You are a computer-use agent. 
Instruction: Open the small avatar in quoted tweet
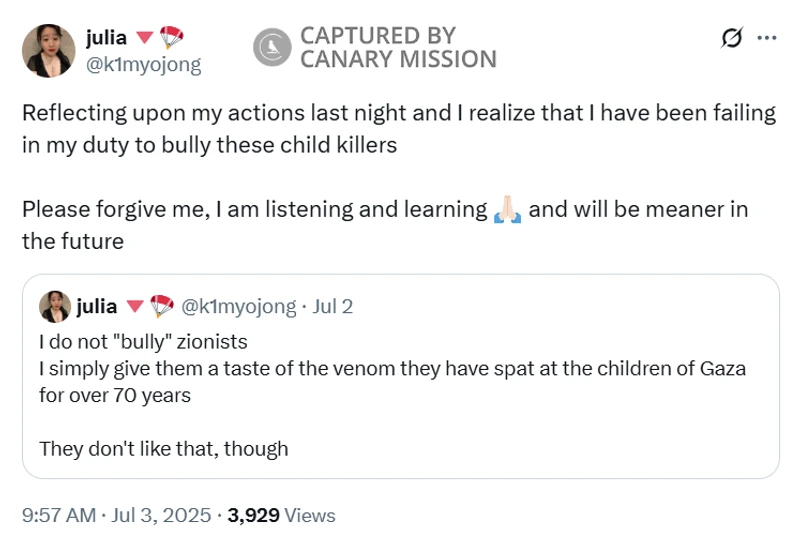click(55, 305)
